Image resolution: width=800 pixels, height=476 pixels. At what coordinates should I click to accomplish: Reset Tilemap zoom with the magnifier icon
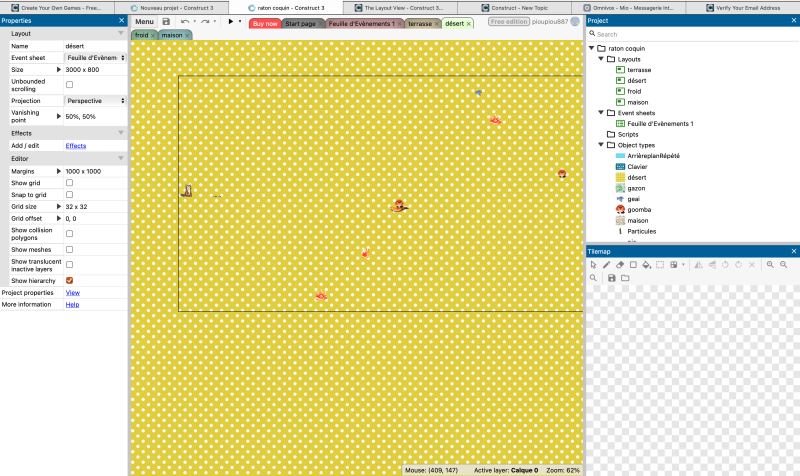pyautogui.click(x=593, y=278)
